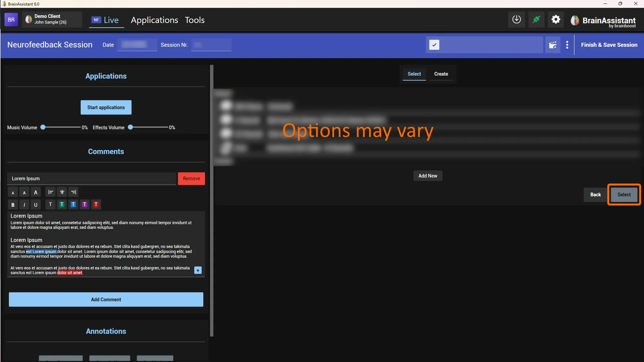Adjust the Music Volume slider handle
The image size is (644, 362).
coord(43,127)
